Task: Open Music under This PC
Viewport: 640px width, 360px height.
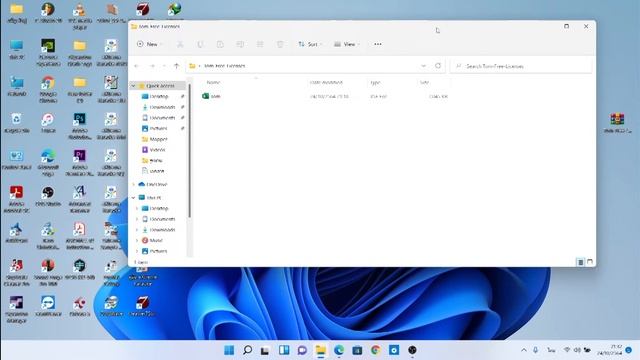Action: click(x=156, y=240)
